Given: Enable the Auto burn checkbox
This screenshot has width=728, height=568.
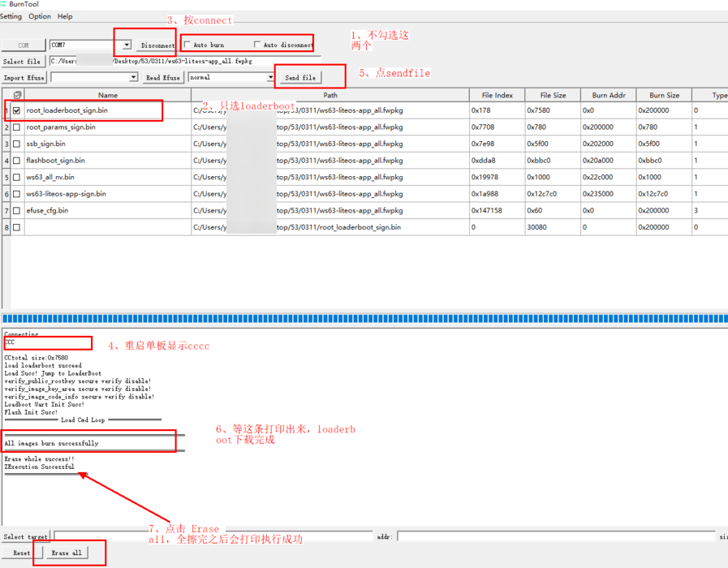Looking at the screenshot, I should (188, 45).
